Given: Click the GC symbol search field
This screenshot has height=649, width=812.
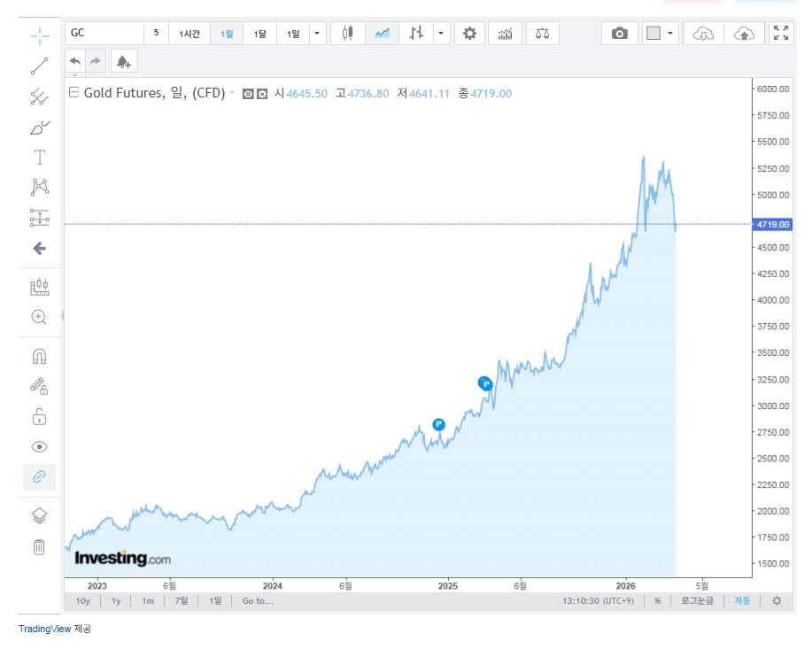Looking at the screenshot, I should 104,33.
